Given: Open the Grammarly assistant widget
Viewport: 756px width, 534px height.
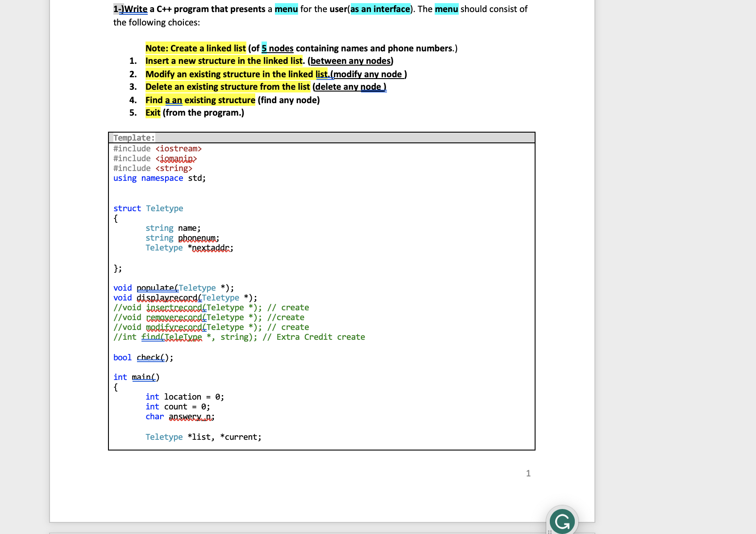Looking at the screenshot, I should click(562, 521).
